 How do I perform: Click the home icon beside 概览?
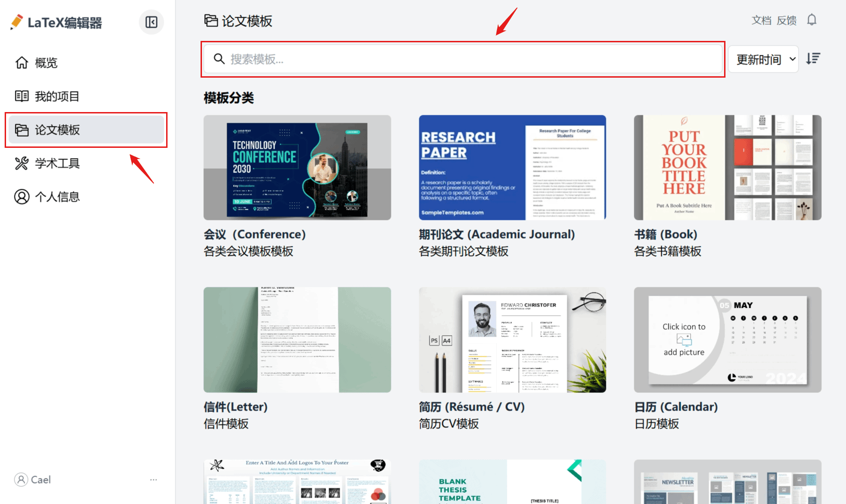pos(22,63)
